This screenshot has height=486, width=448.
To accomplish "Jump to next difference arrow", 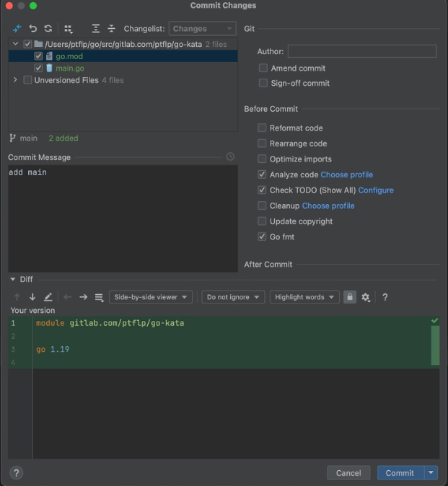I will pyautogui.click(x=32, y=297).
